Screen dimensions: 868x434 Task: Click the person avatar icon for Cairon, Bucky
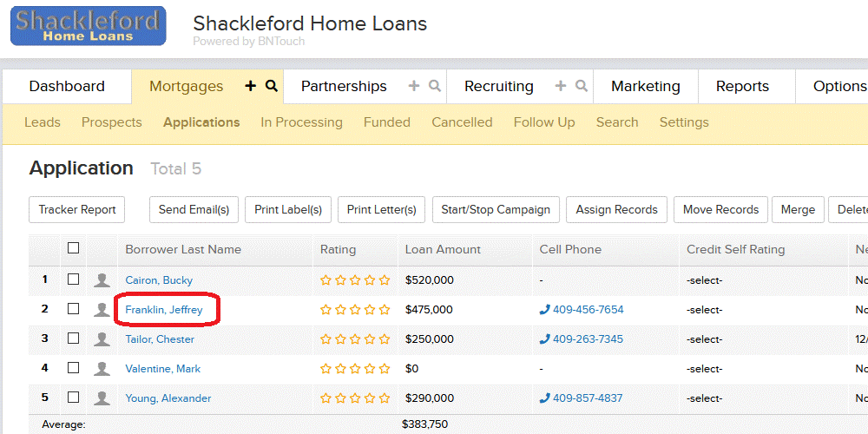click(x=102, y=280)
